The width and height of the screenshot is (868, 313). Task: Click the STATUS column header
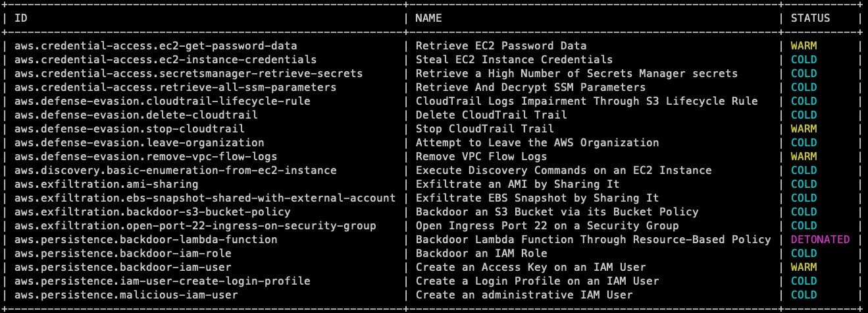point(810,18)
